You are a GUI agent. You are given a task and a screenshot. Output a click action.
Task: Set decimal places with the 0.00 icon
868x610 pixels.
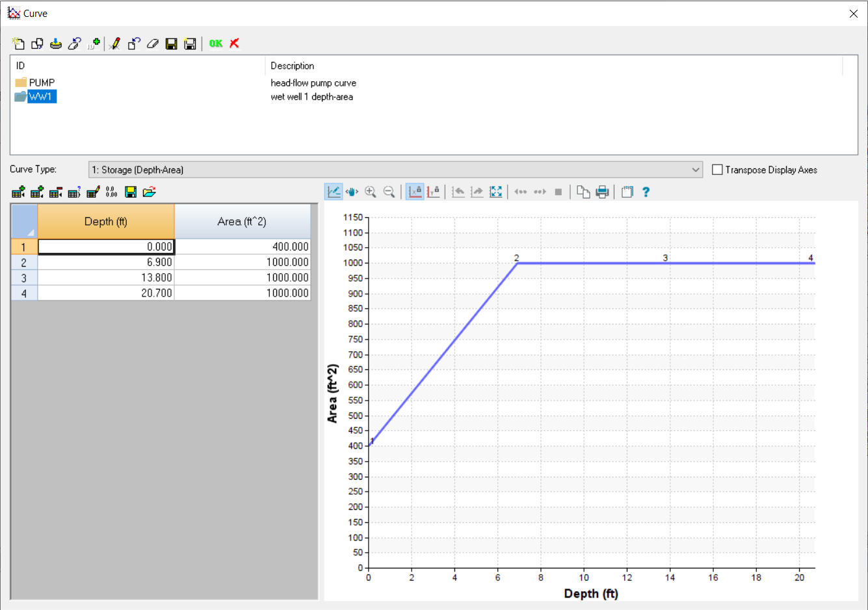coord(111,191)
